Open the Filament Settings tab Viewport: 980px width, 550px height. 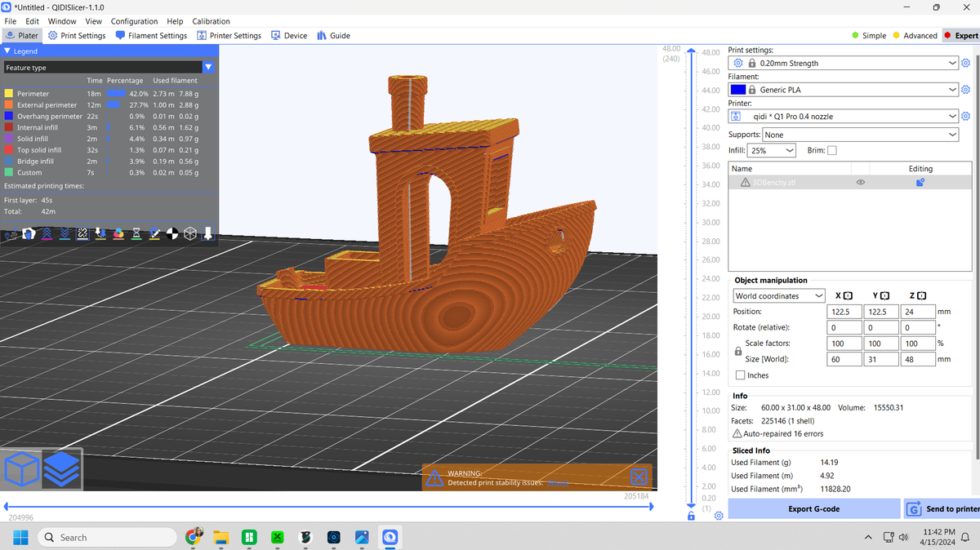[x=151, y=36]
